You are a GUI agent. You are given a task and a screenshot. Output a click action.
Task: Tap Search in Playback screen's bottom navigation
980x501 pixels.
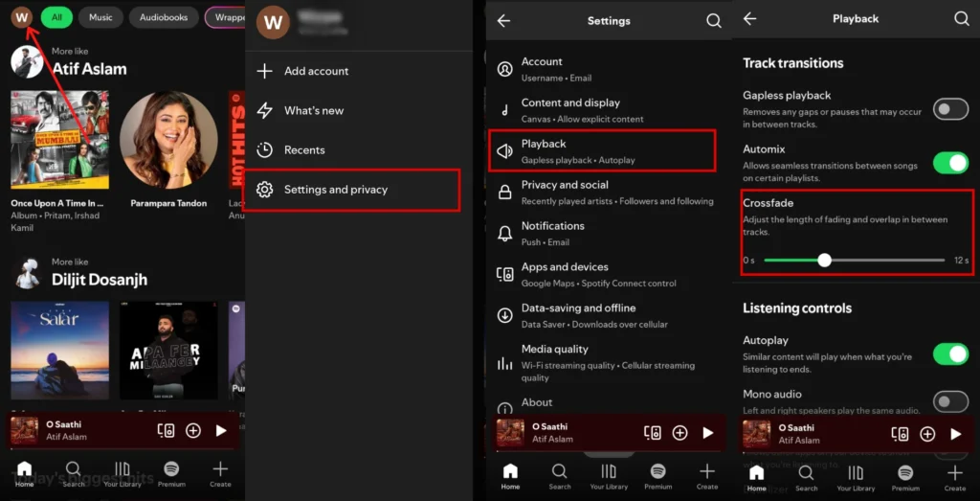click(x=806, y=478)
